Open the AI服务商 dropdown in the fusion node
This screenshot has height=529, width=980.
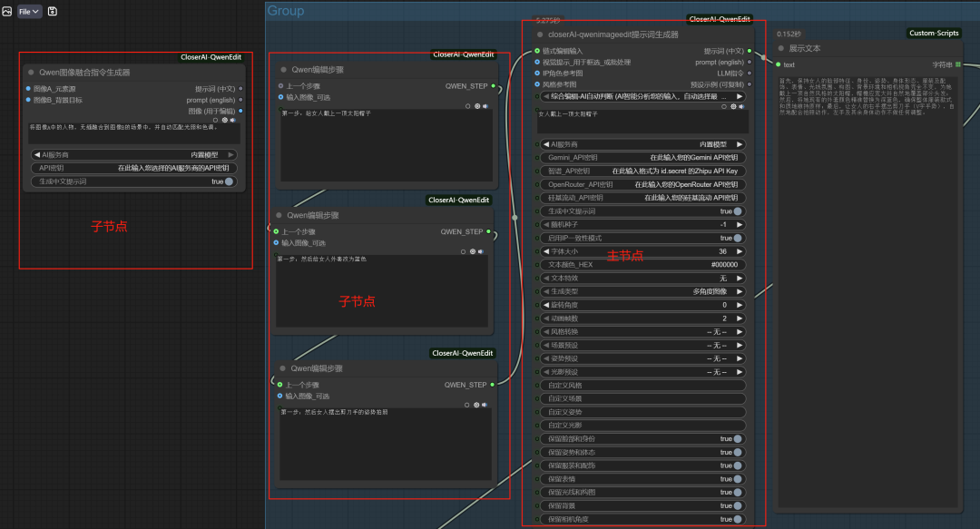tap(133, 154)
